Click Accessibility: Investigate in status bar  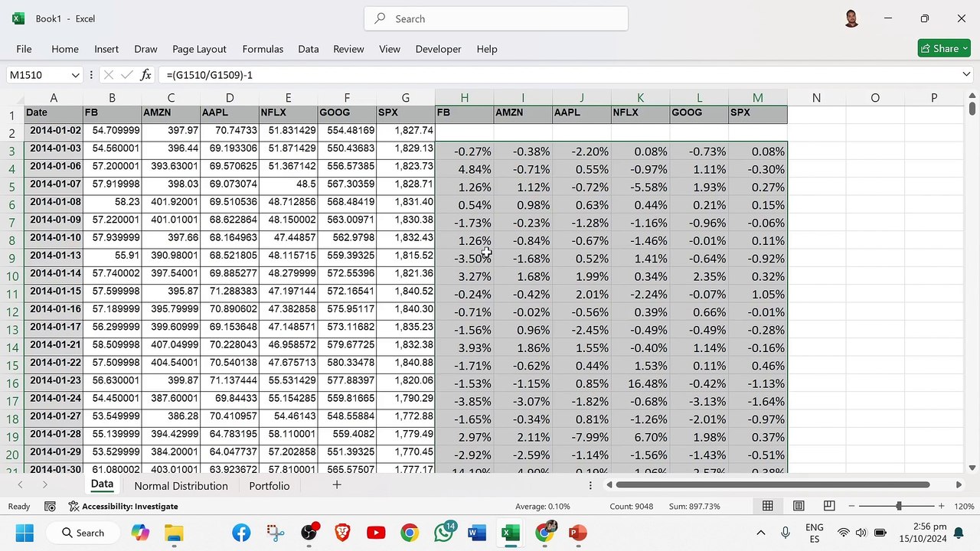(x=123, y=507)
